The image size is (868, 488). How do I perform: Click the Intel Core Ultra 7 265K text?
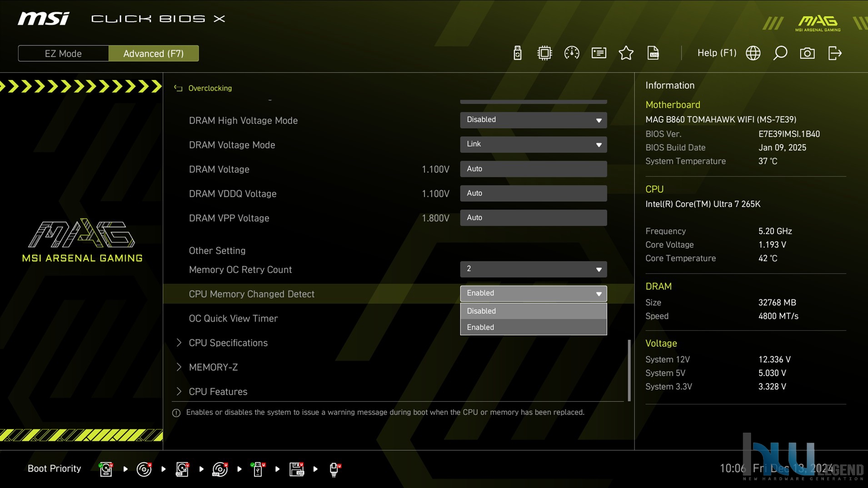coord(703,204)
